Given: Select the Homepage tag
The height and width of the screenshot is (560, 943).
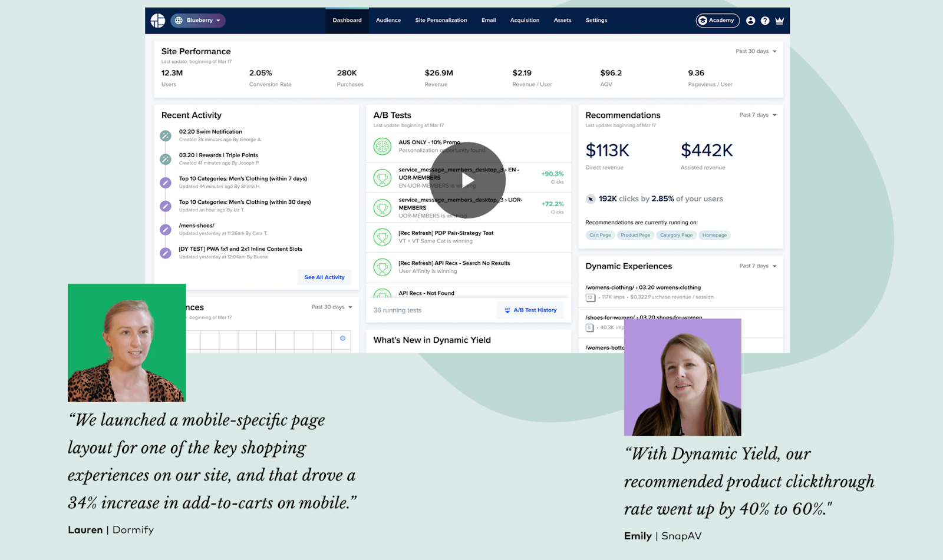Looking at the screenshot, I should coord(714,235).
